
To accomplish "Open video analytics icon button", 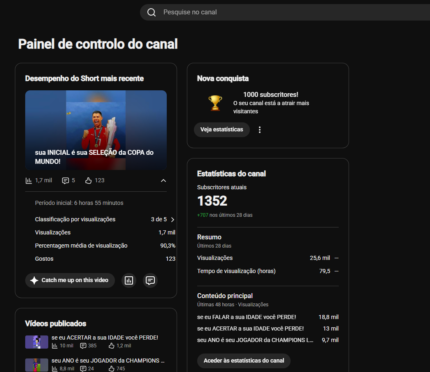I will click(x=129, y=280).
